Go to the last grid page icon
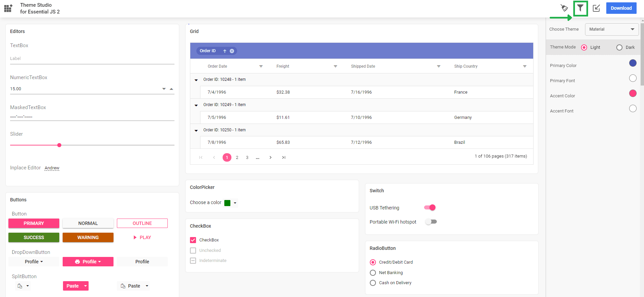Image resolution: width=644 pixels, height=297 pixels. (x=284, y=157)
